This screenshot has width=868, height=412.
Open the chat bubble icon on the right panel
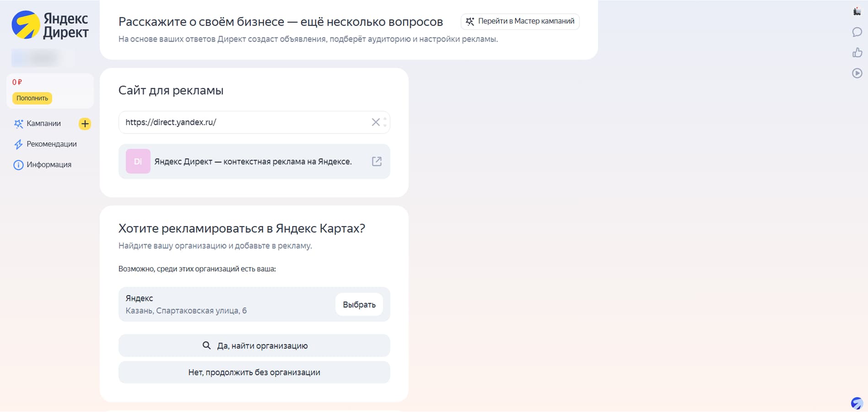point(857,32)
